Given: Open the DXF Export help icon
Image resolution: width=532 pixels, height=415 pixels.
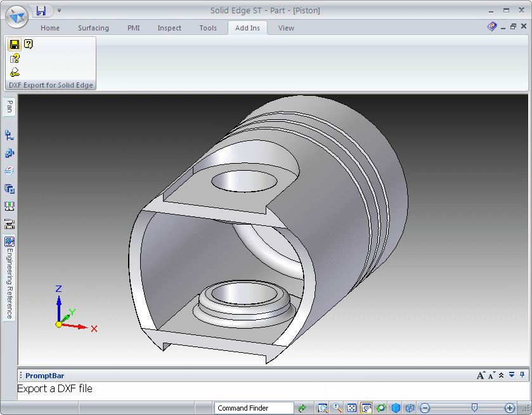Looking at the screenshot, I should coord(29,44).
